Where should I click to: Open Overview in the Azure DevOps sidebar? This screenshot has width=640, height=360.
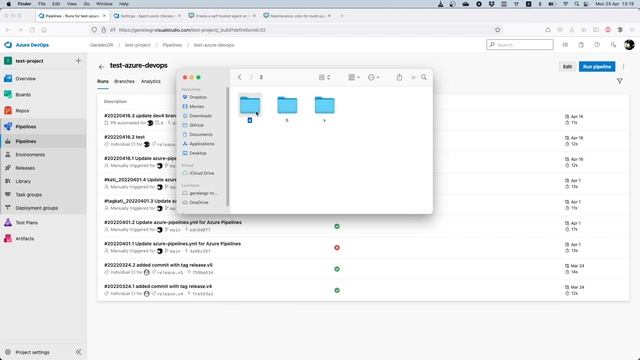pyautogui.click(x=25, y=78)
